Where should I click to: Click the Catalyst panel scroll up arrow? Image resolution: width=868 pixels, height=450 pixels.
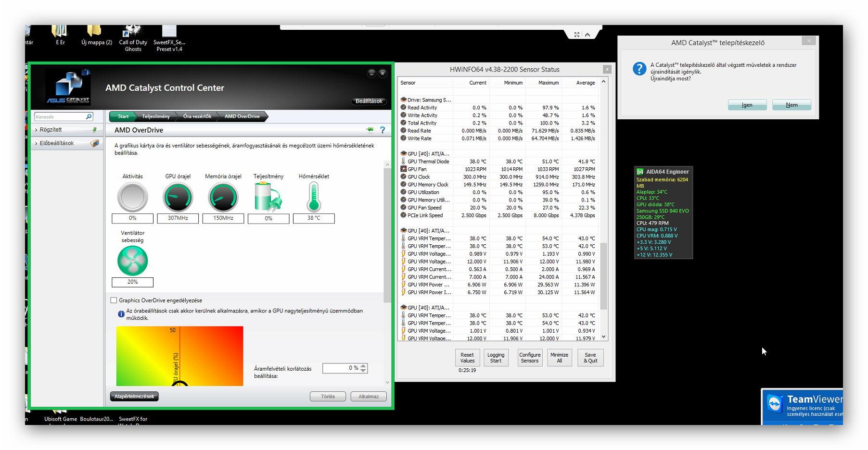pos(387,165)
